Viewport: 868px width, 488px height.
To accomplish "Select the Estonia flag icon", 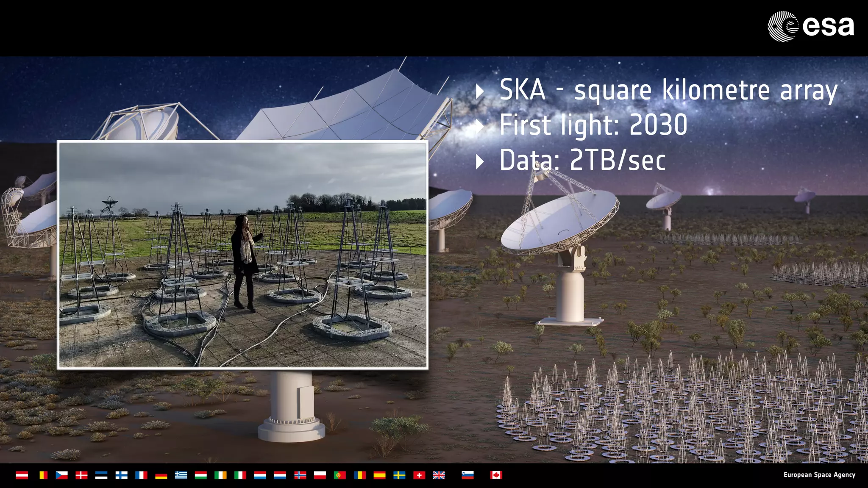I will pos(101,475).
